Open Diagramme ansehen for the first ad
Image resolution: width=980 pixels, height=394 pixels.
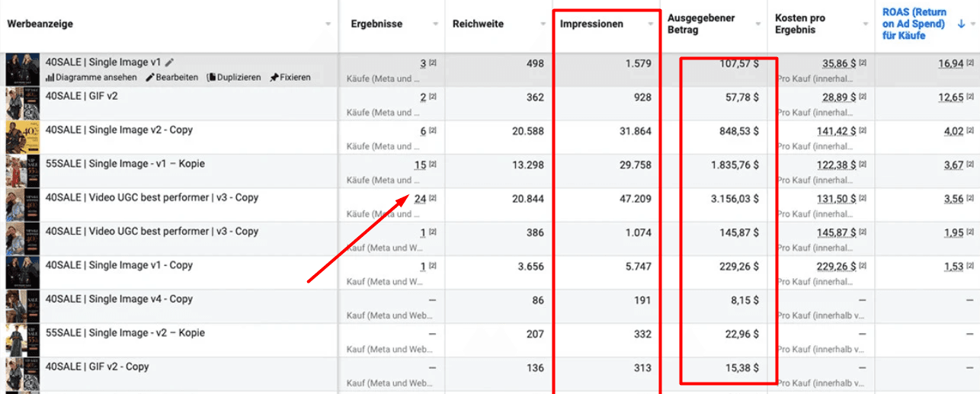[x=91, y=78]
